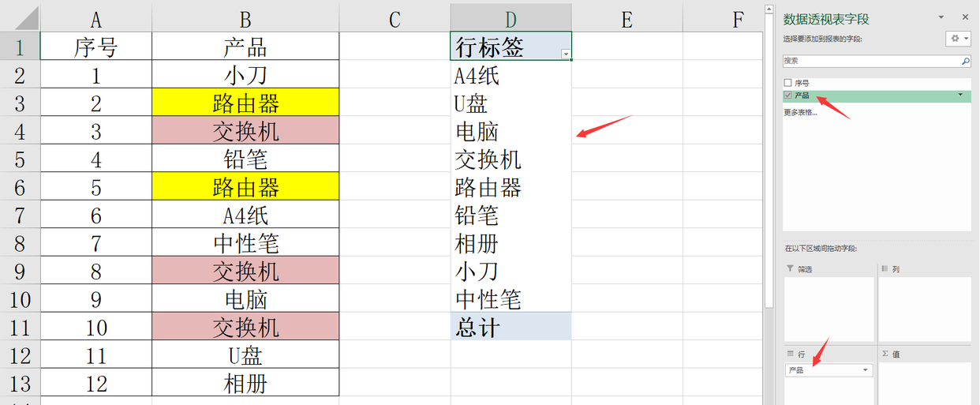Select row header 1
The width and height of the screenshot is (980, 405).
20,47
